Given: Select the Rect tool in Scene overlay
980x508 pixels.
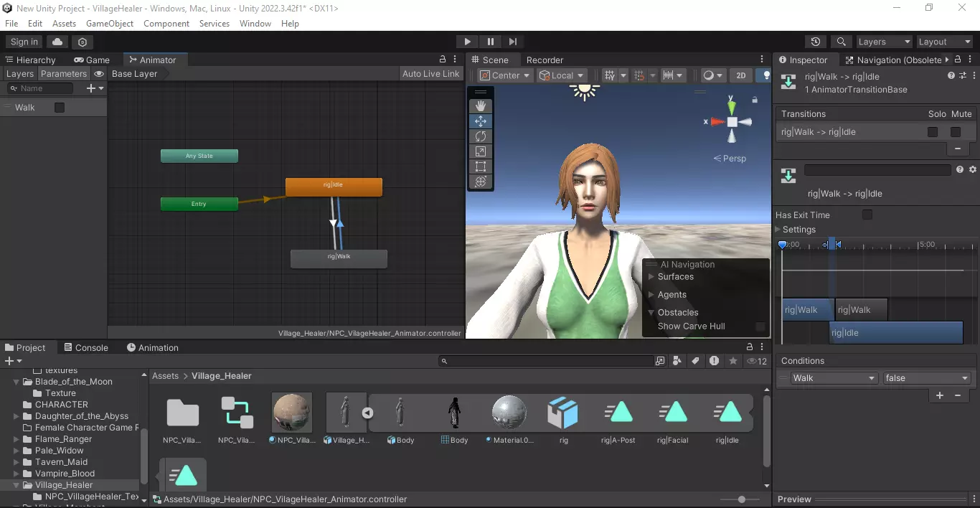Looking at the screenshot, I should coord(481,166).
